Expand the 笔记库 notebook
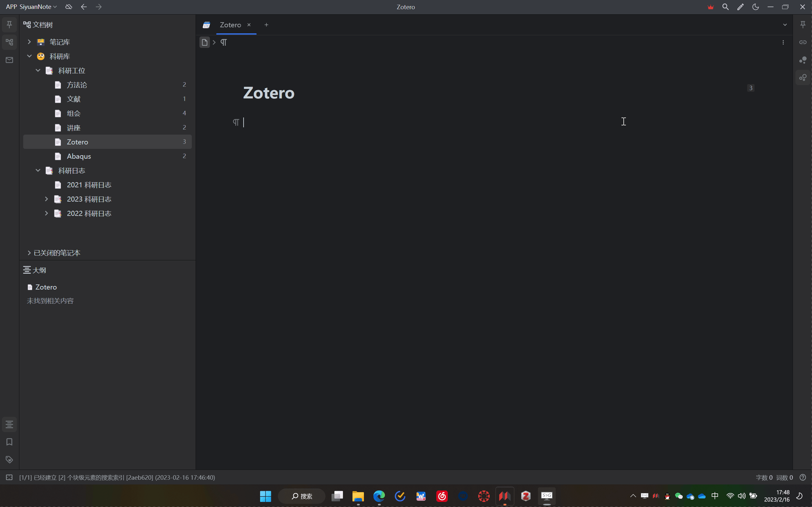Image resolution: width=812 pixels, height=507 pixels. pos(29,42)
